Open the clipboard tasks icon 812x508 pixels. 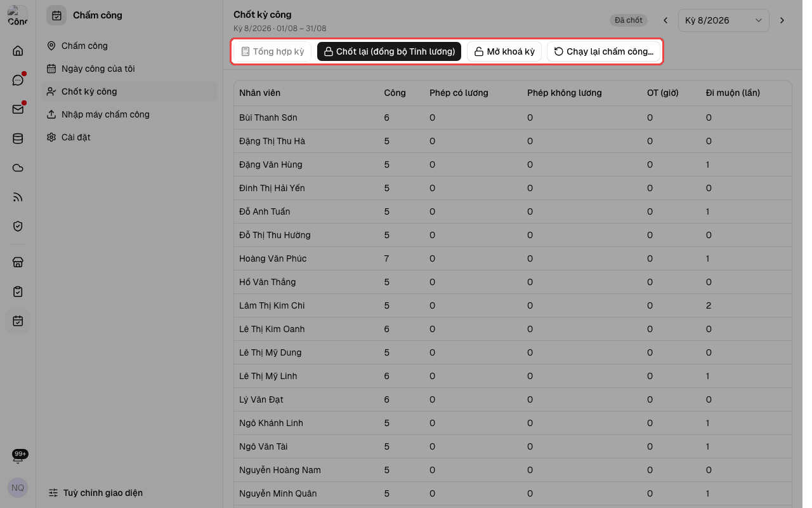tap(18, 291)
